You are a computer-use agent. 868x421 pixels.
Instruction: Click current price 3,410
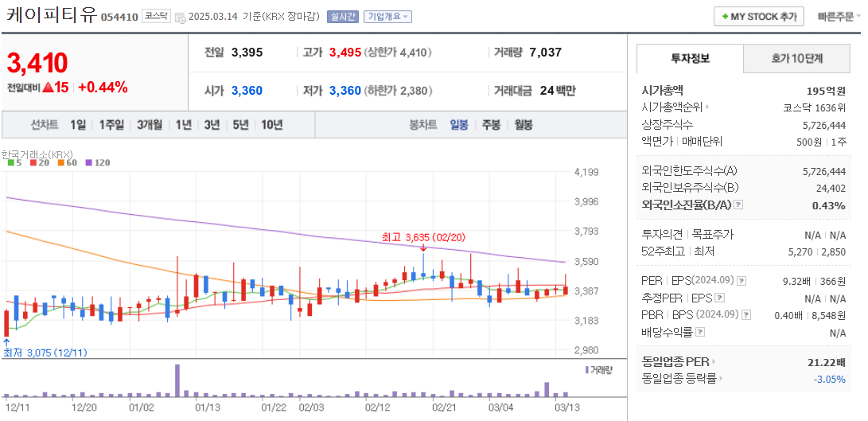(x=37, y=63)
